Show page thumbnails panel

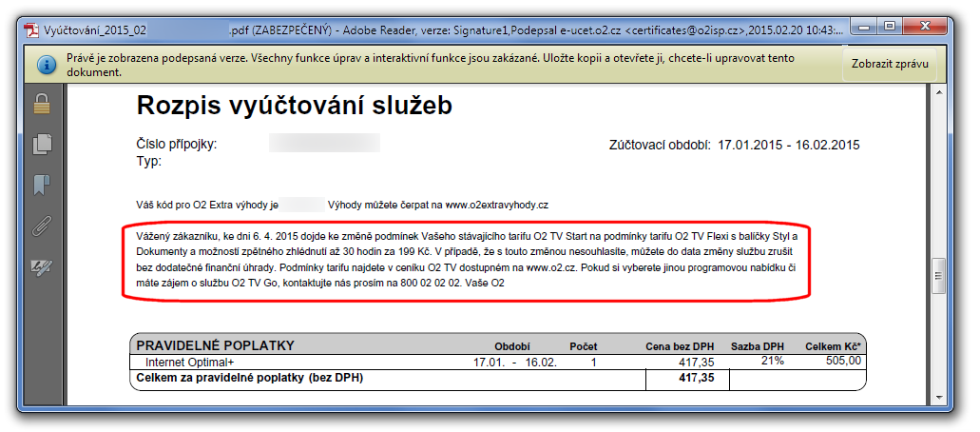click(42, 145)
